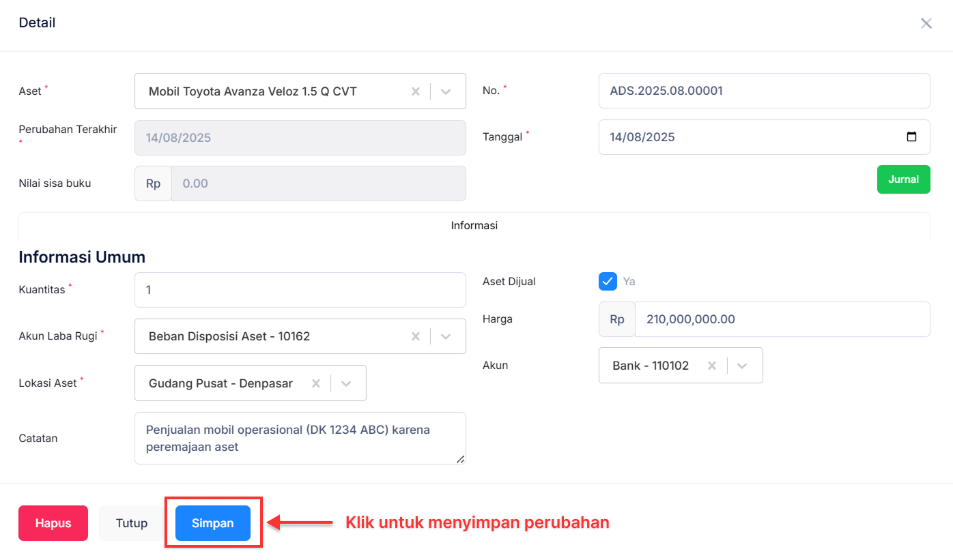This screenshot has height=560, width=953.
Task: Edit the Catatan notes text area
Action: (300, 438)
